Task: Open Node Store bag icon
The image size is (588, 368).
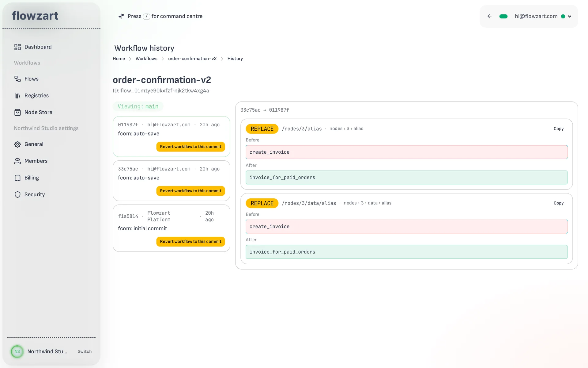Action: [17, 112]
